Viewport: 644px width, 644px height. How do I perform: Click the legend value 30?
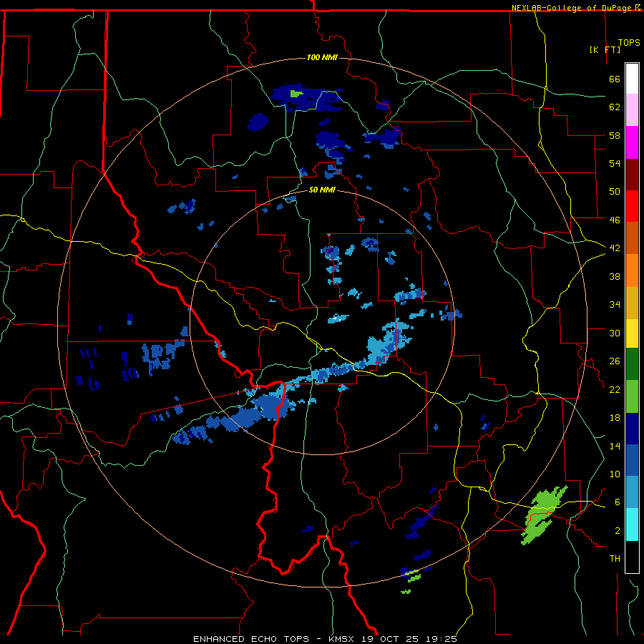coord(615,333)
